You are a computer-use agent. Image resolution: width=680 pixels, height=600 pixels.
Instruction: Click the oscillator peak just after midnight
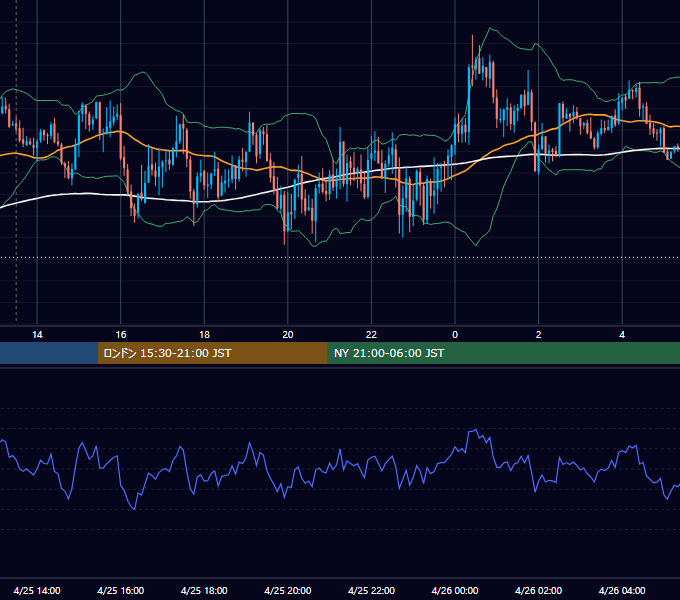[x=476, y=430]
